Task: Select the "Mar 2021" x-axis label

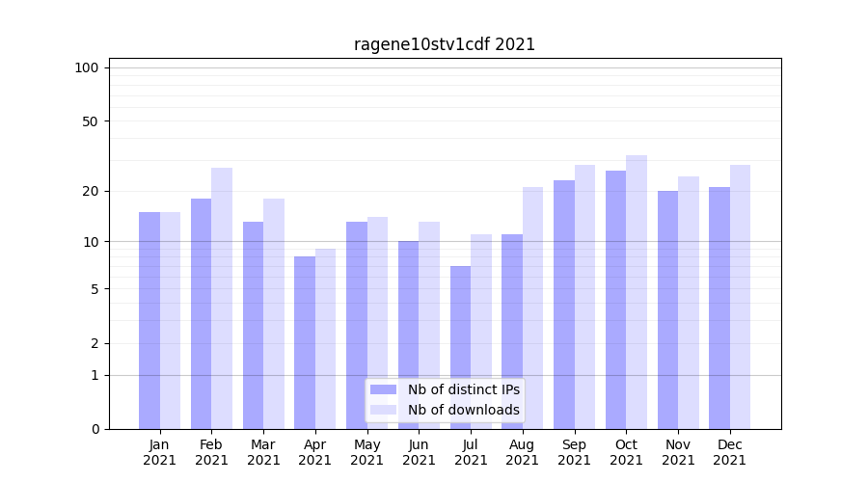Action: point(263,452)
